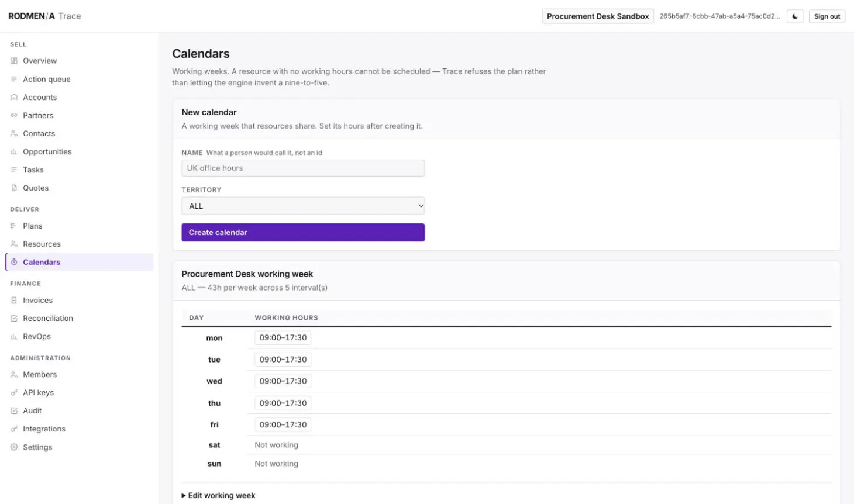The image size is (854, 504).
Task: Click the Action queue list icon
Action: 14,79
